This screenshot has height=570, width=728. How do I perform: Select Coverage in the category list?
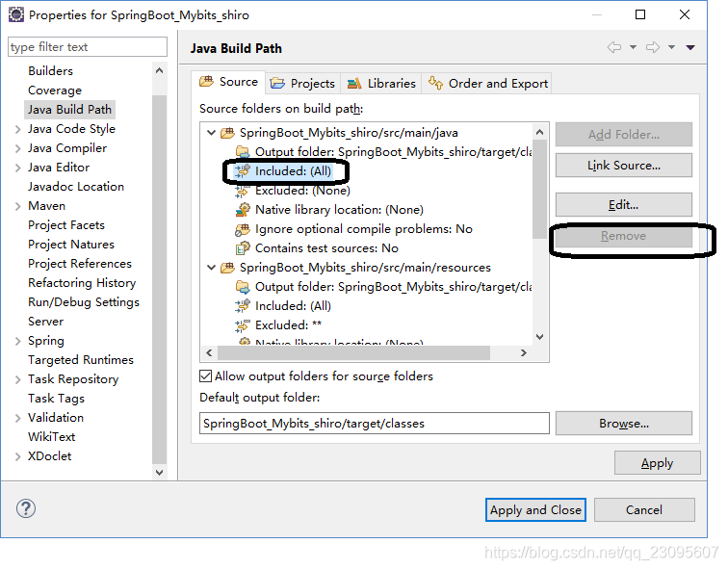[55, 91]
